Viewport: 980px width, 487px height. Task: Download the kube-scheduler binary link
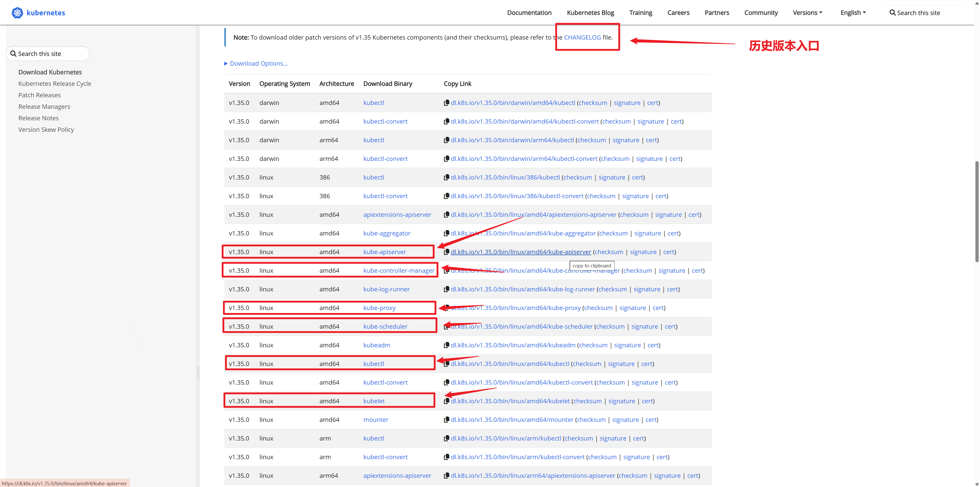tap(385, 327)
